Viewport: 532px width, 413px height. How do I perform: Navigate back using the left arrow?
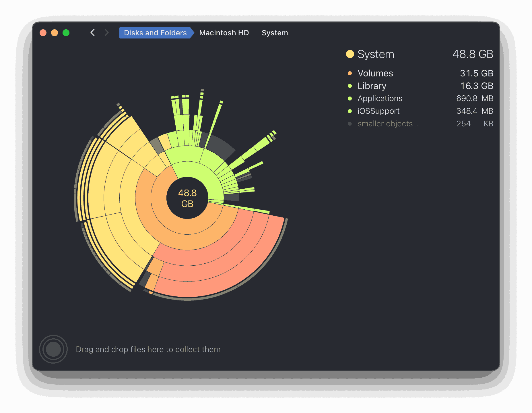click(92, 32)
